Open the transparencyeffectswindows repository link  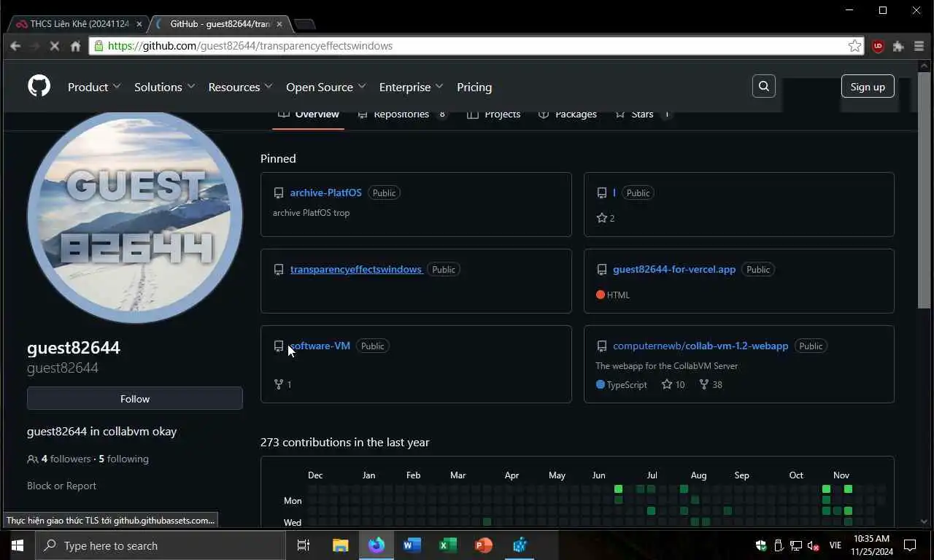[356, 270]
